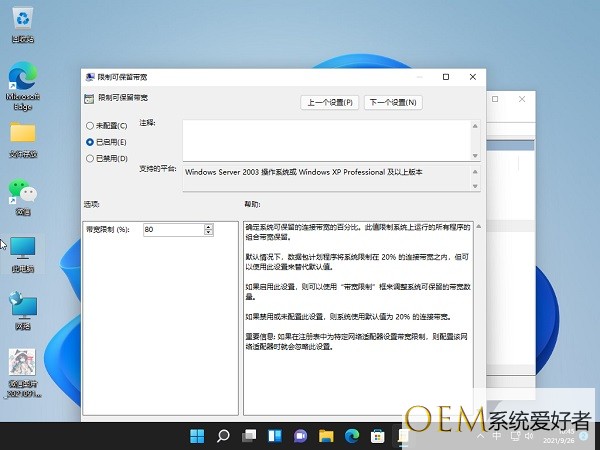Open the yellow folder on the desktop

[x=22, y=134]
